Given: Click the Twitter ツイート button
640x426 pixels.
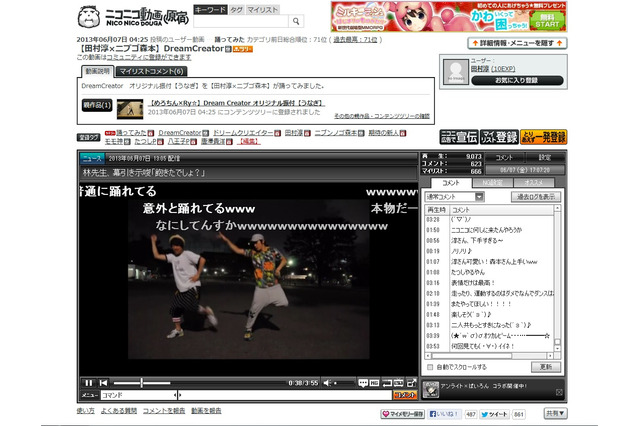Looking at the screenshot, I should [495, 414].
